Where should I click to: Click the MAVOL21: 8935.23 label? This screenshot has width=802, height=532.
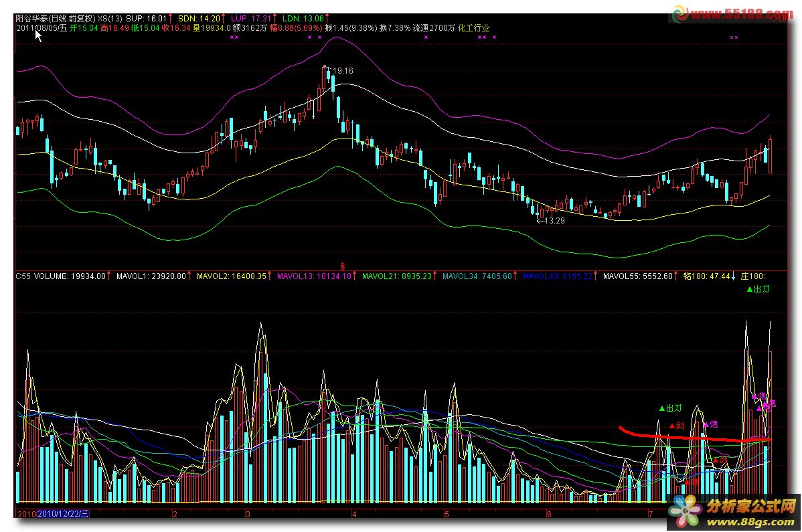397,276
